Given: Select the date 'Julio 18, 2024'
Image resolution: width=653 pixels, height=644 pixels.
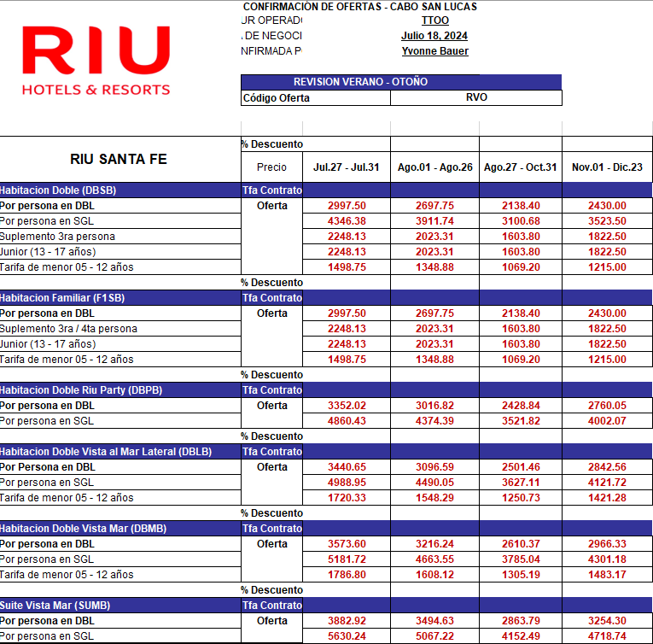Looking at the screenshot, I should click(x=434, y=36).
